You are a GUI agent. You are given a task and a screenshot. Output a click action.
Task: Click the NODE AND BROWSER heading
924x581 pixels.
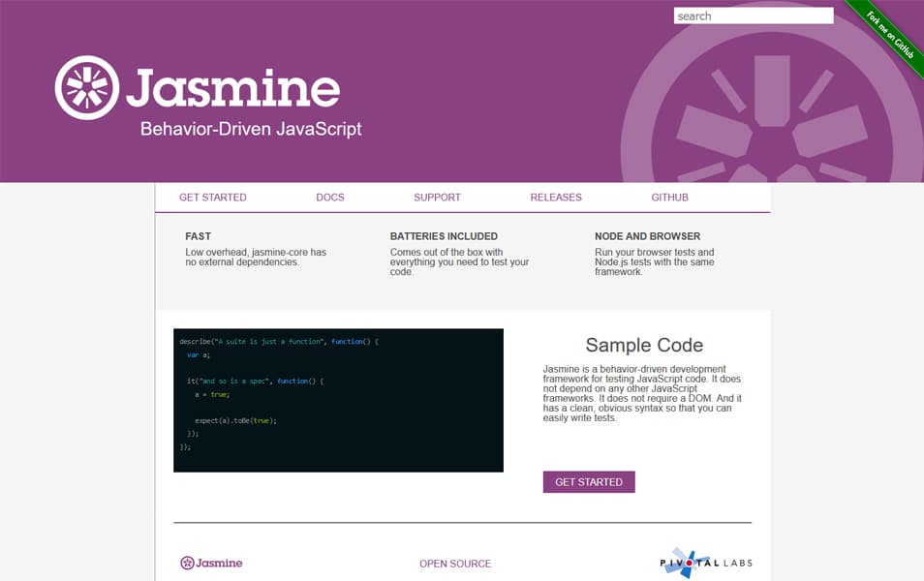[x=648, y=236]
